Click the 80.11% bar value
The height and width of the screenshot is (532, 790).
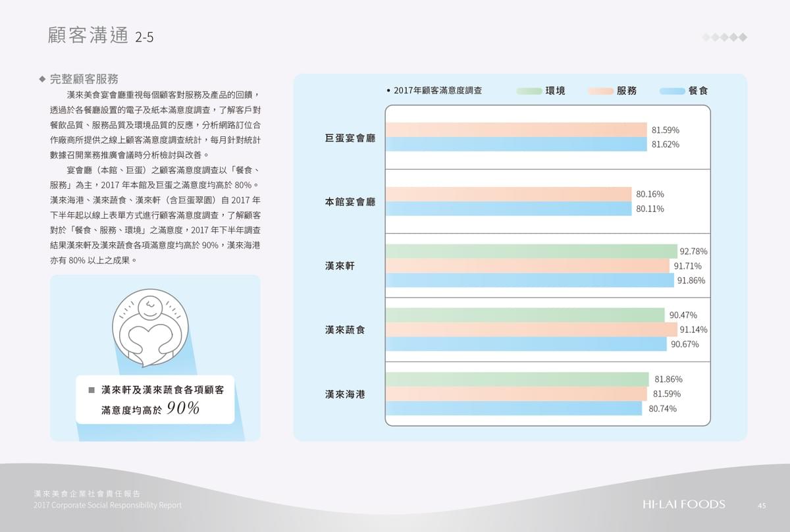point(650,209)
